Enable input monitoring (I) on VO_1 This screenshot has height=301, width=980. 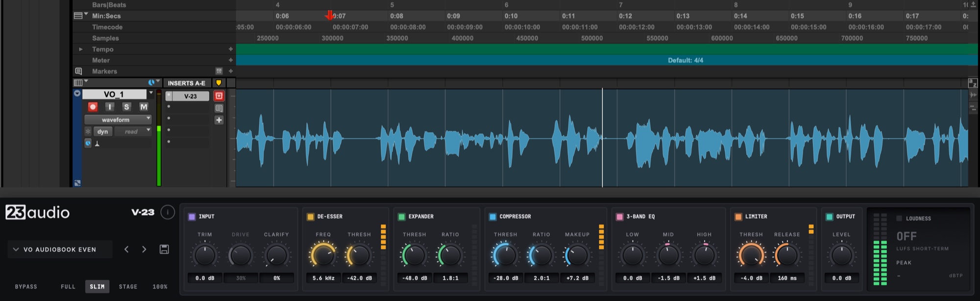point(110,107)
